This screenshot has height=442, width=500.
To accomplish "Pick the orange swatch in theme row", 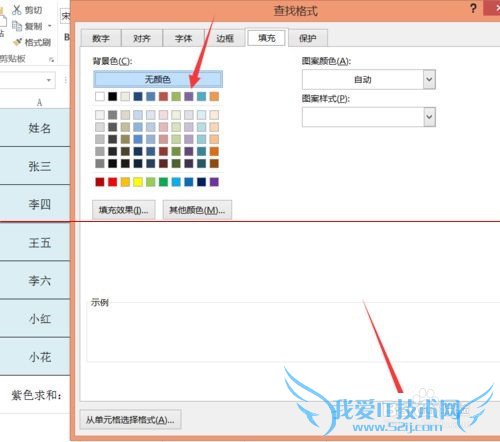I will coord(214,96).
